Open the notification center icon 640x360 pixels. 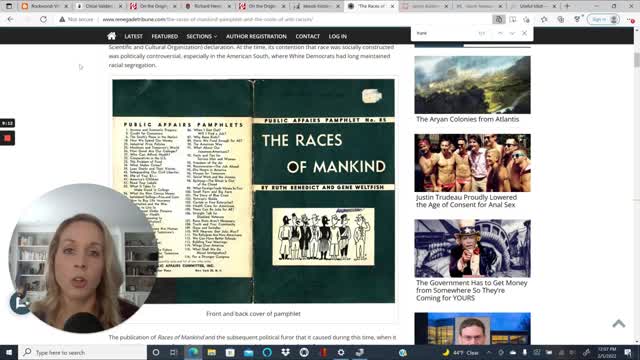628,352
